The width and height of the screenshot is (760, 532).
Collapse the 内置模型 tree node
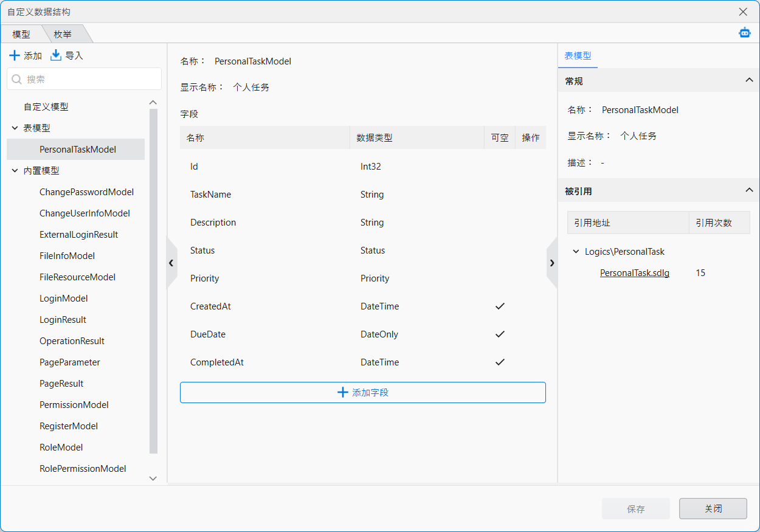15,171
